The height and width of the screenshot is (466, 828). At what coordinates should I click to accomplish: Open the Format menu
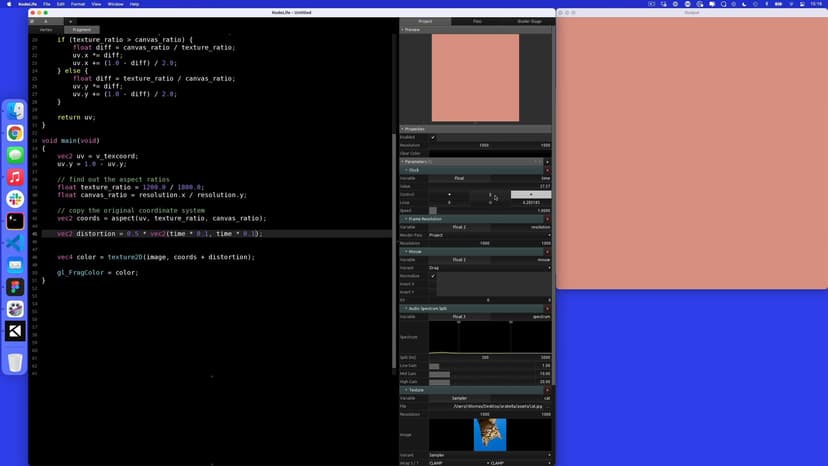pyautogui.click(x=79, y=4)
